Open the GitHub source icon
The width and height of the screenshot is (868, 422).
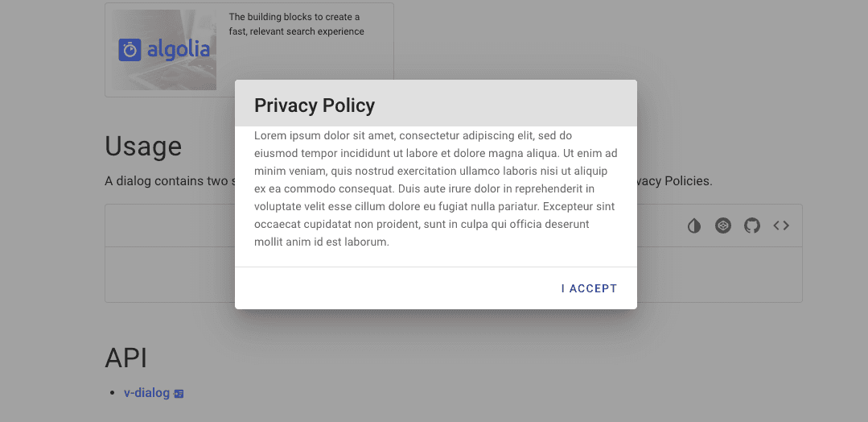click(x=751, y=225)
